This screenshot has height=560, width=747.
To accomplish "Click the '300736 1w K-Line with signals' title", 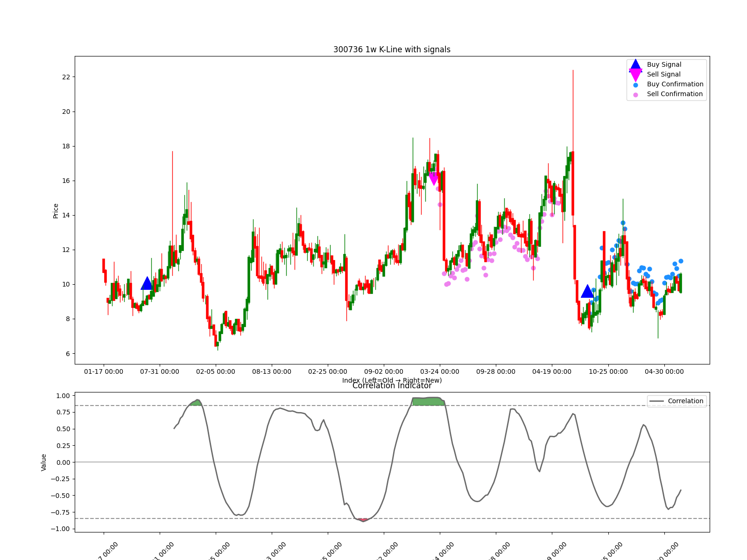I will point(392,49).
